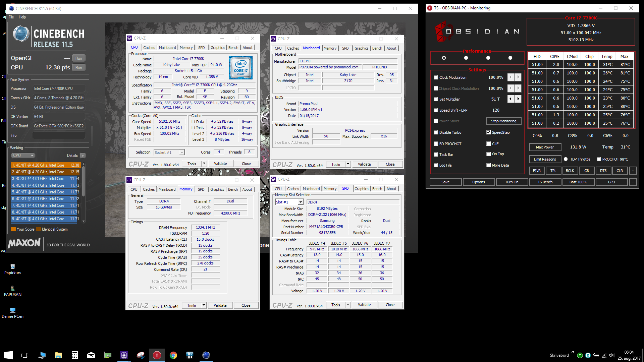644x362 pixels.
Task: Enable Disable Turbo checkbox
Action: (x=436, y=132)
